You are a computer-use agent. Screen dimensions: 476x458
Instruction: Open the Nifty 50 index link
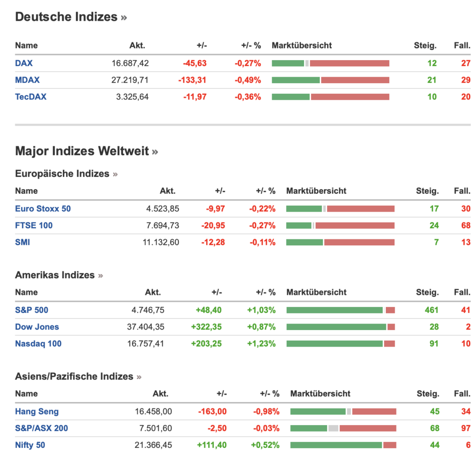tap(30, 445)
